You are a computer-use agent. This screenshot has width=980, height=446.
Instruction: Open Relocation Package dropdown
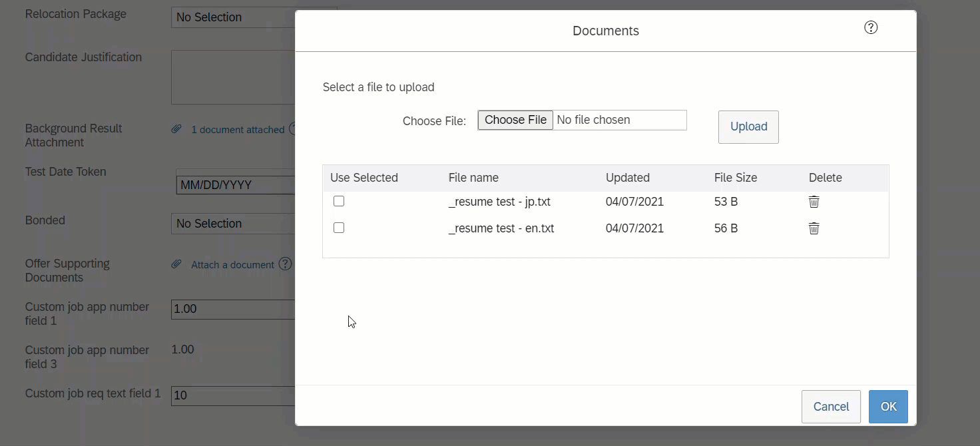pos(233,17)
